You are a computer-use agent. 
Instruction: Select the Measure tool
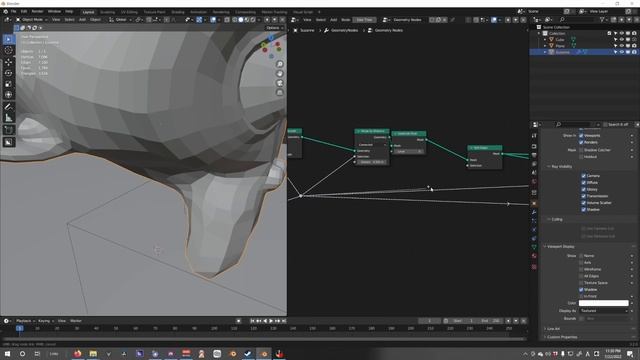pos(9,118)
